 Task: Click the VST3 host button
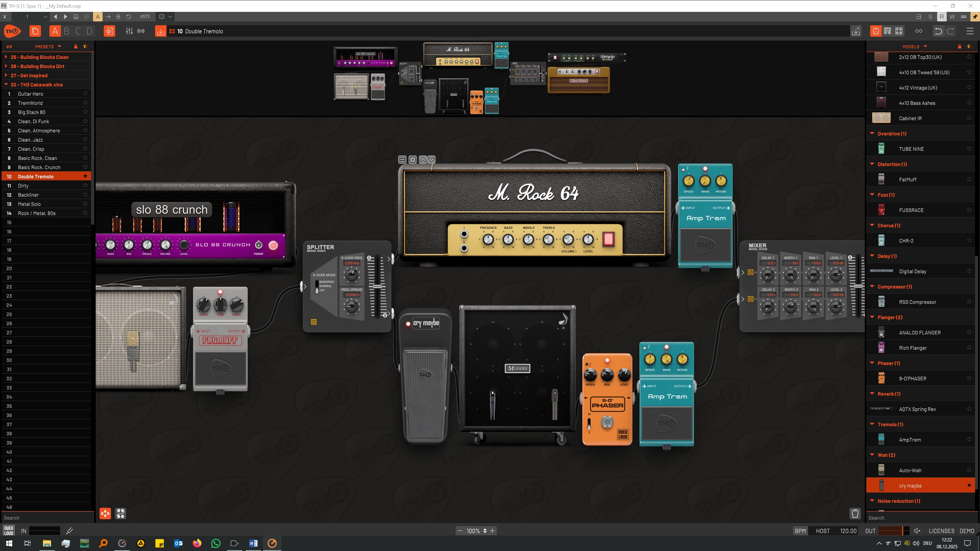pyautogui.click(x=145, y=16)
